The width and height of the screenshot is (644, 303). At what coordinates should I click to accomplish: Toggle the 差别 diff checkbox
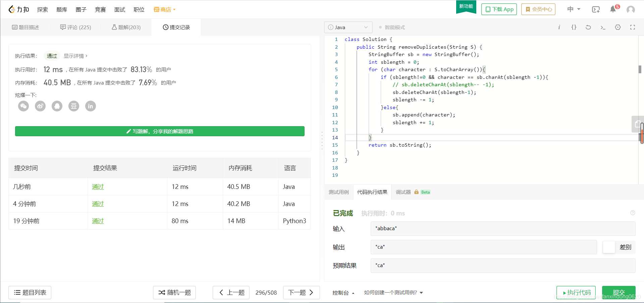click(609, 247)
